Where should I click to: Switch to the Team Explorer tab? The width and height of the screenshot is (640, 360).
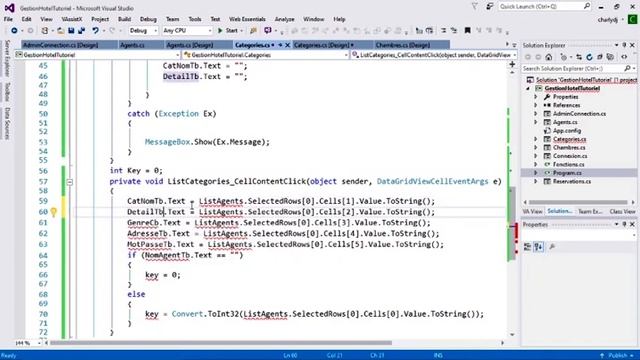pos(590,211)
